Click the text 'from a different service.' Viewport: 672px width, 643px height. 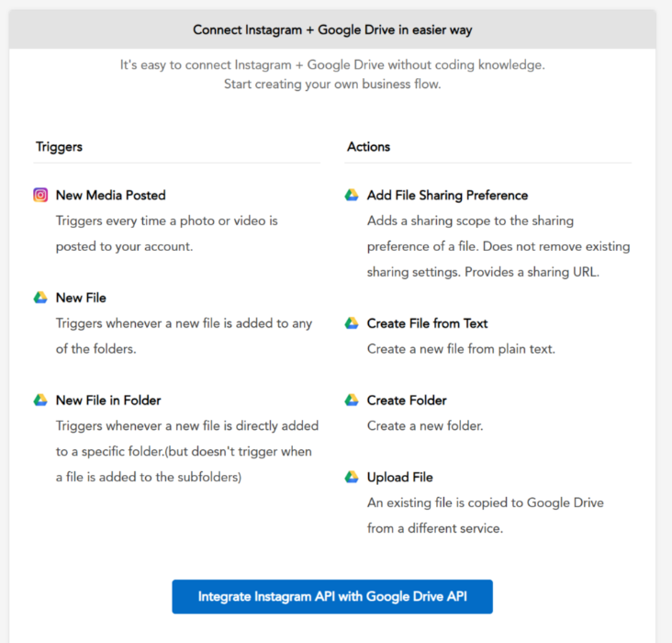[435, 528]
